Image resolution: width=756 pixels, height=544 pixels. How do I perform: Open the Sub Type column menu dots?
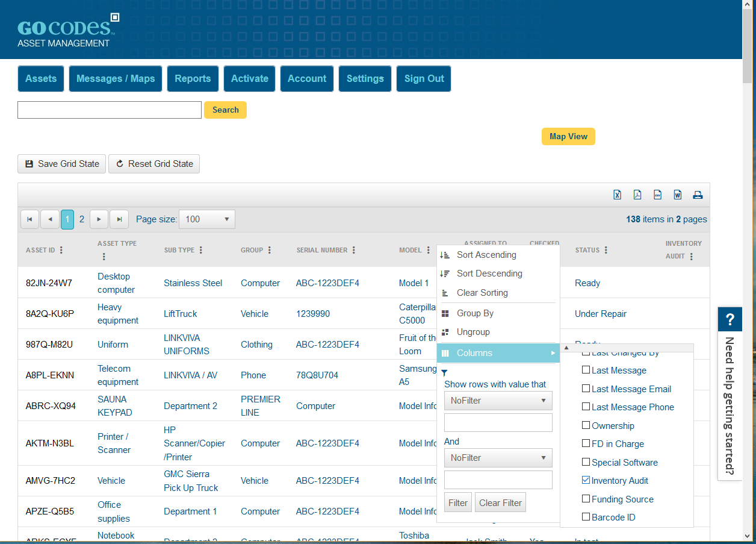click(201, 250)
